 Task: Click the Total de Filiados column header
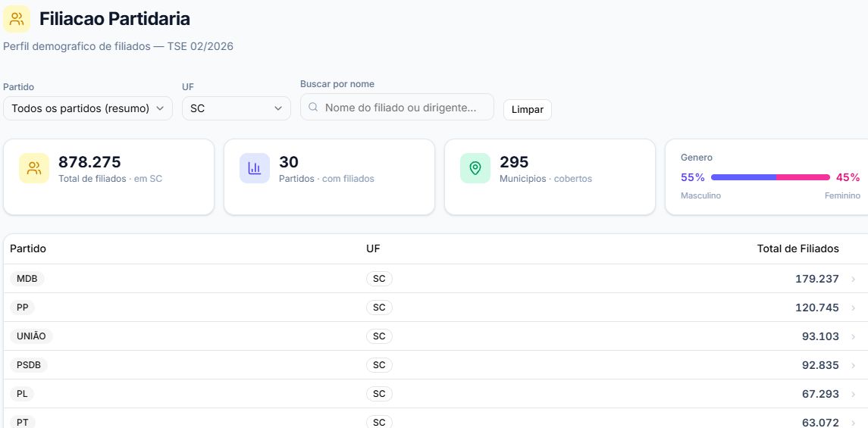[798, 248]
